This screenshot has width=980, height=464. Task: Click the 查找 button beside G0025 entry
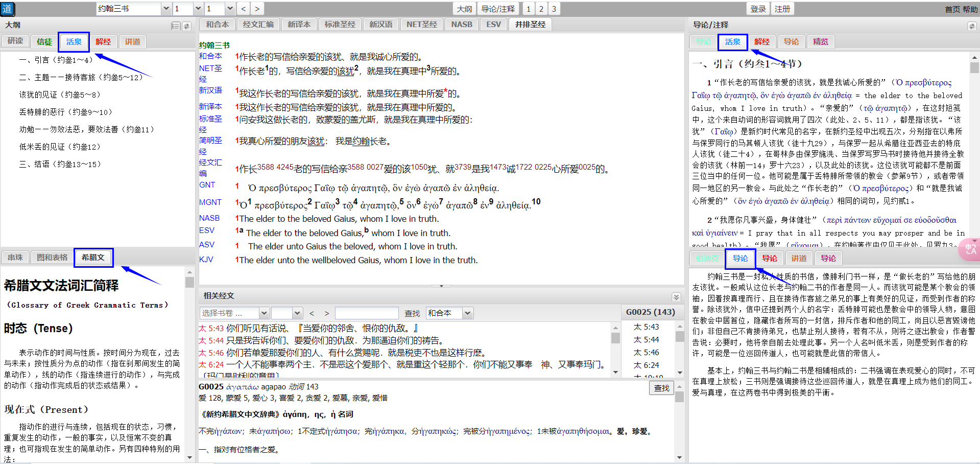click(x=661, y=388)
